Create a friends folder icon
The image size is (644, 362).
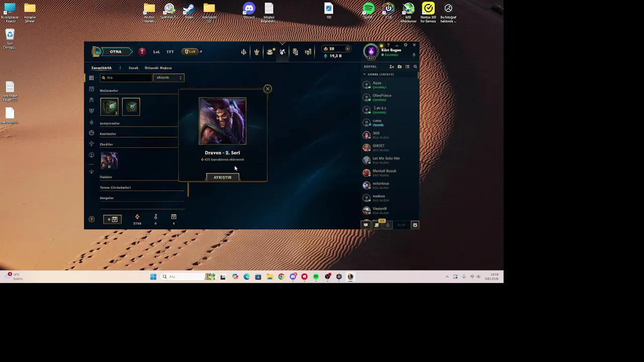click(x=399, y=67)
